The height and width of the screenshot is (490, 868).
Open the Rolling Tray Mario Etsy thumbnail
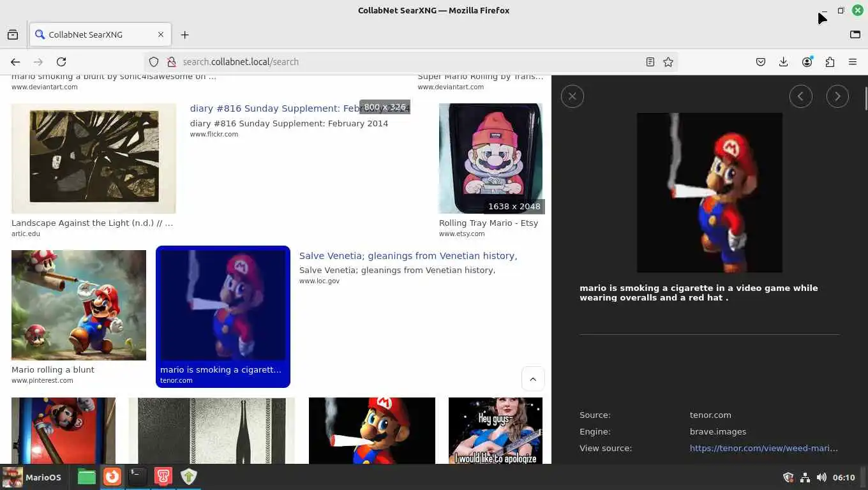[x=491, y=158]
